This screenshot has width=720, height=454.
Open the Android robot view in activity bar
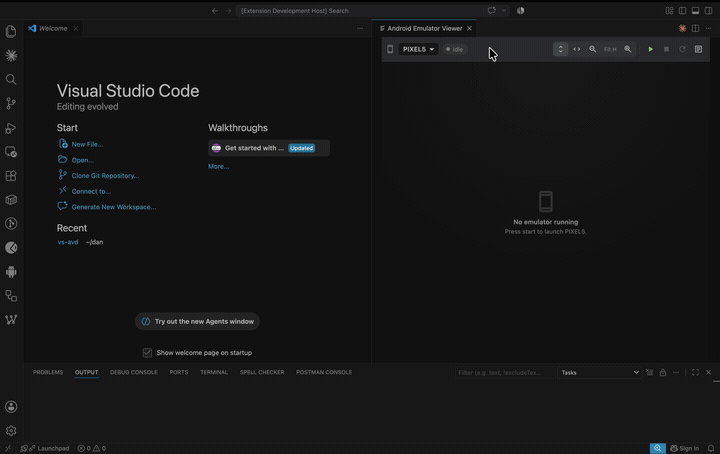(x=11, y=272)
